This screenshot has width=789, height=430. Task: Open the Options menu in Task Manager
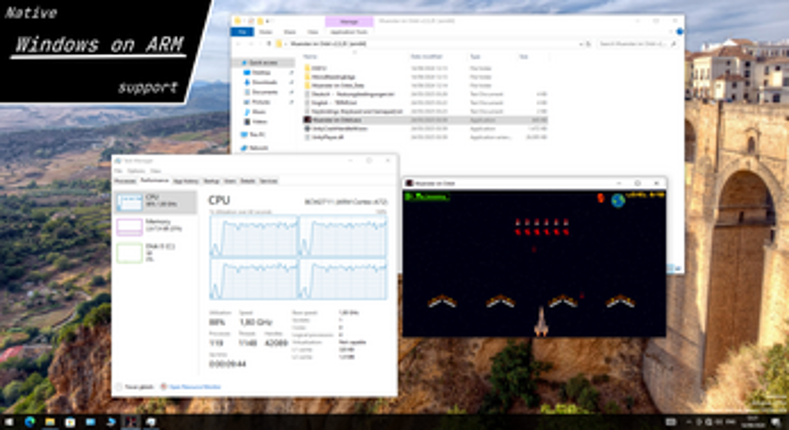click(136, 171)
